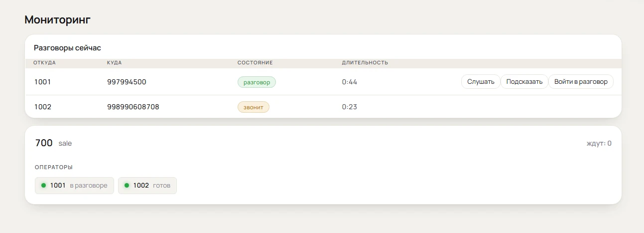Click Войти в разговор button
The width and height of the screenshot is (644, 233).
click(581, 82)
